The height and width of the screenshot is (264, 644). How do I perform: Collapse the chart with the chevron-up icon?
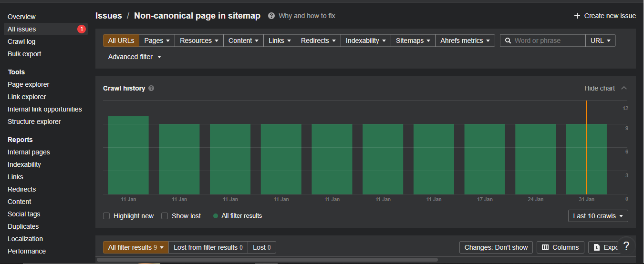(624, 88)
